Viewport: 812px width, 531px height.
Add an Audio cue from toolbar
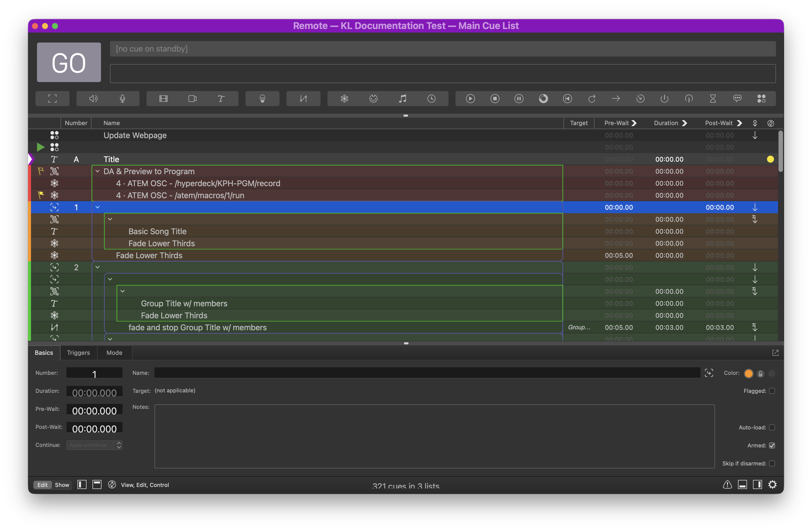click(93, 99)
